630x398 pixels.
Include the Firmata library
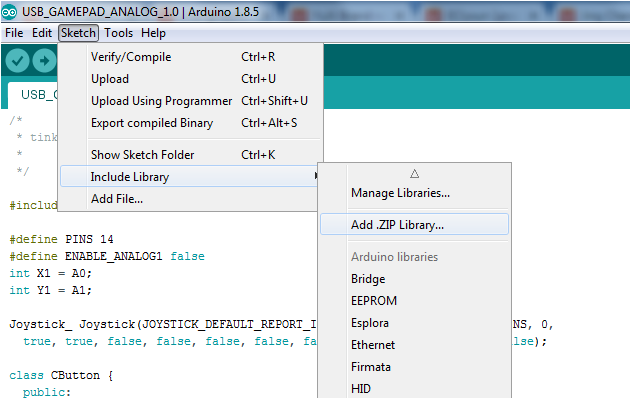click(x=414, y=367)
